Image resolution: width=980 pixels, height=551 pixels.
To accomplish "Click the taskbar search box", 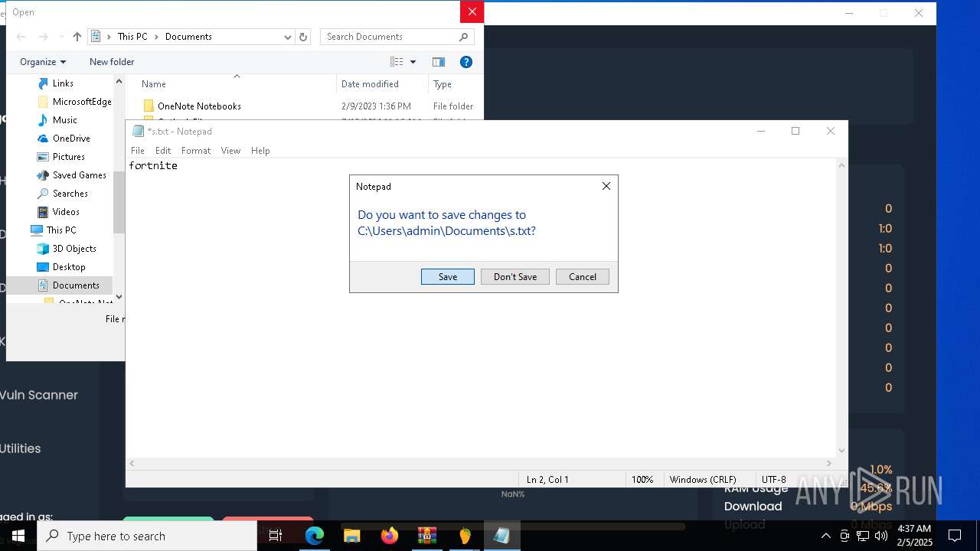I will pos(147,536).
